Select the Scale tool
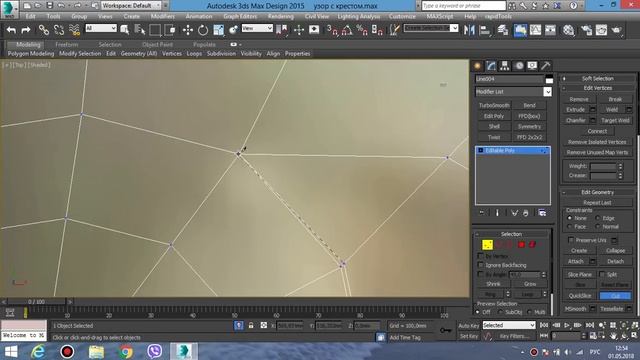The width and height of the screenshot is (640, 360). click(x=218, y=30)
